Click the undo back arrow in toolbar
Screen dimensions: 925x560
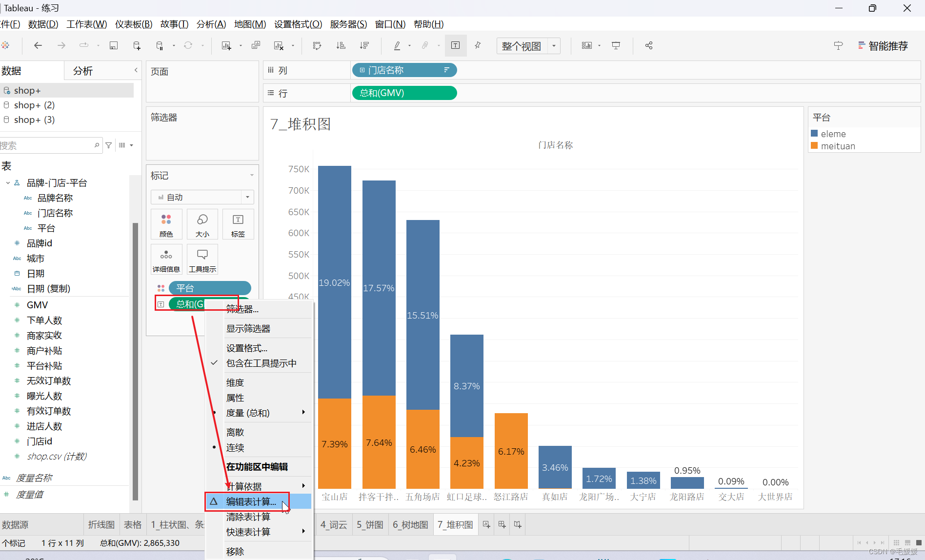click(38, 45)
